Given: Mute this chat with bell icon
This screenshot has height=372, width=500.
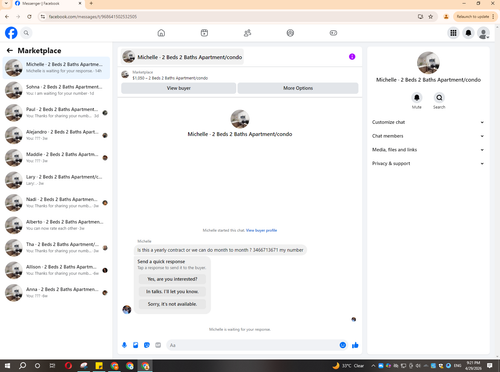Looking at the screenshot, I should (417, 98).
